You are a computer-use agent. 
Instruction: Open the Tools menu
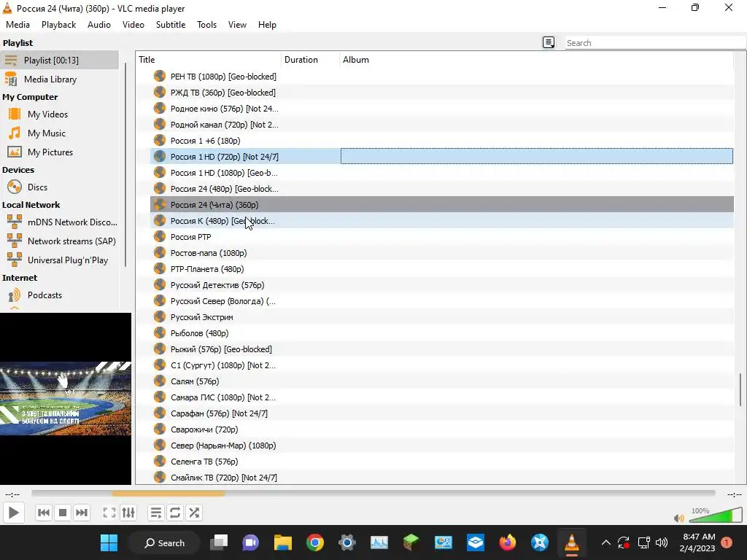tap(206, 25)
